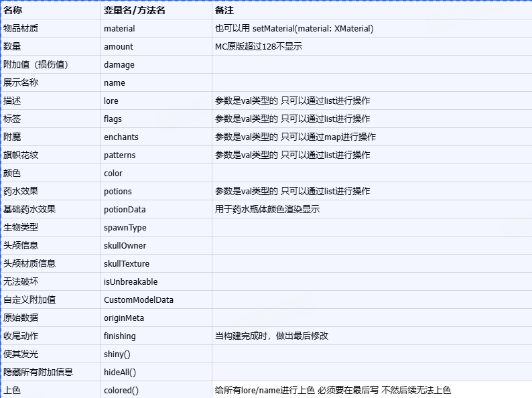Viewport: 532px width, 398px height.
Task: Select the skullTexture variable cell
Action: pyautogui.click(x=127, y=264)
